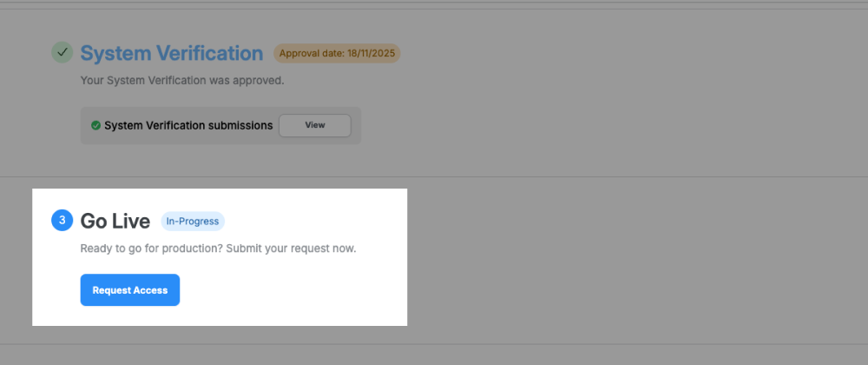Click small green check beside submissions label
868x365 pixels.
coord(95,125)
